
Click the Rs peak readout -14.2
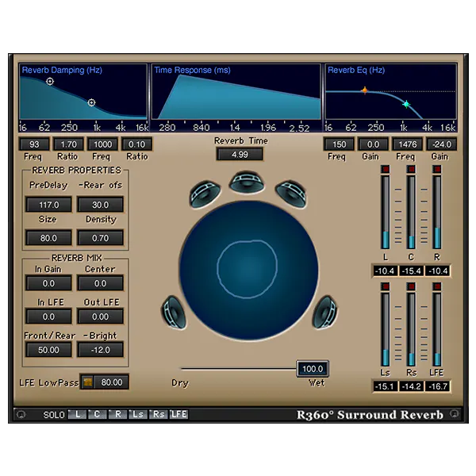click(411, 386)
